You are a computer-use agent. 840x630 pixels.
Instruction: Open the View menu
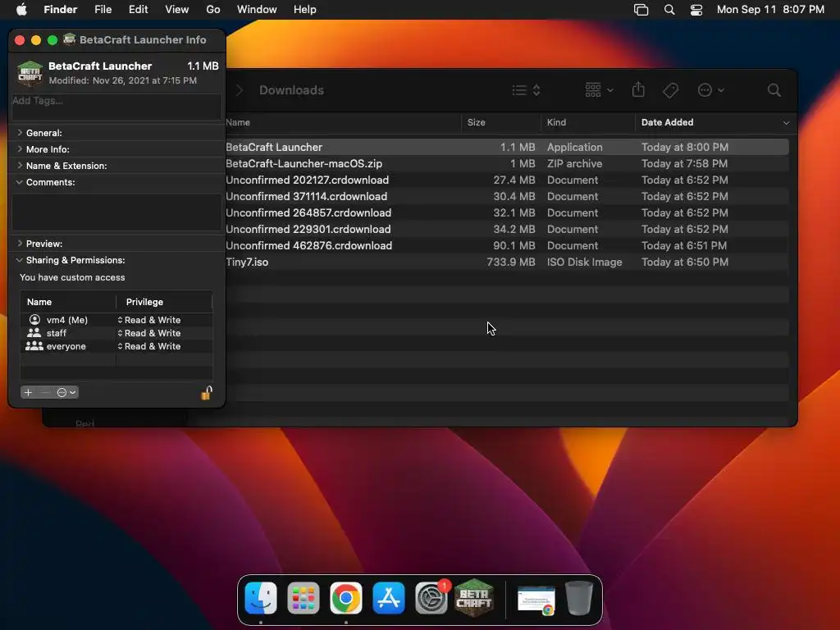tap(177, 10)
